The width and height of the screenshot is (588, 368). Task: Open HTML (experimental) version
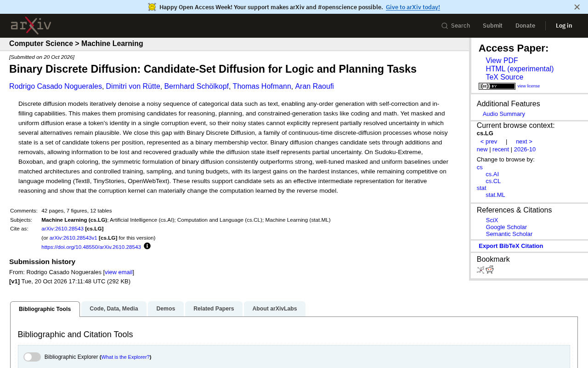[x=520, y=69]
